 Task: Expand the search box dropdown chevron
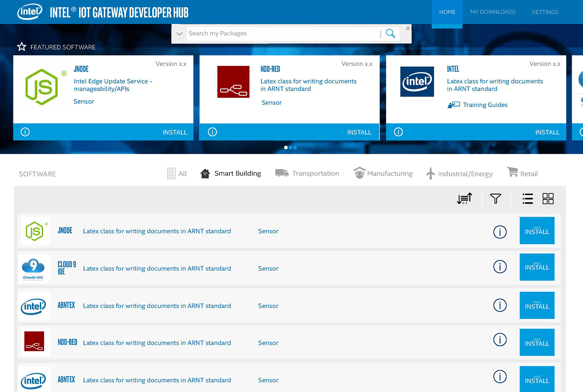point(179,34)
